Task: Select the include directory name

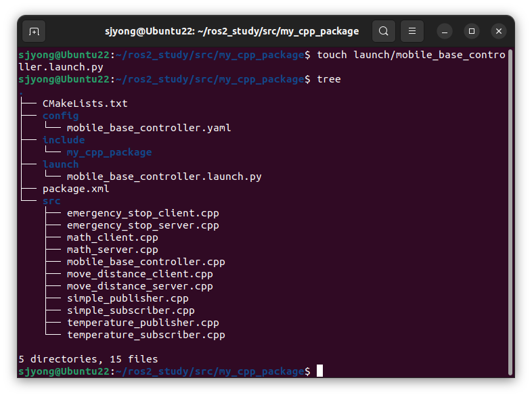Action: [64, 140]
